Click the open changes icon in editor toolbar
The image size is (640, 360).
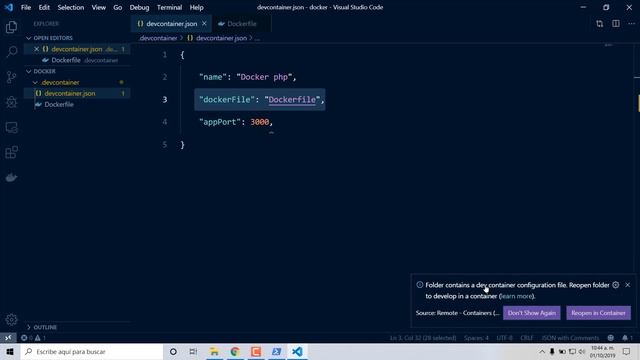coord(599,24)
